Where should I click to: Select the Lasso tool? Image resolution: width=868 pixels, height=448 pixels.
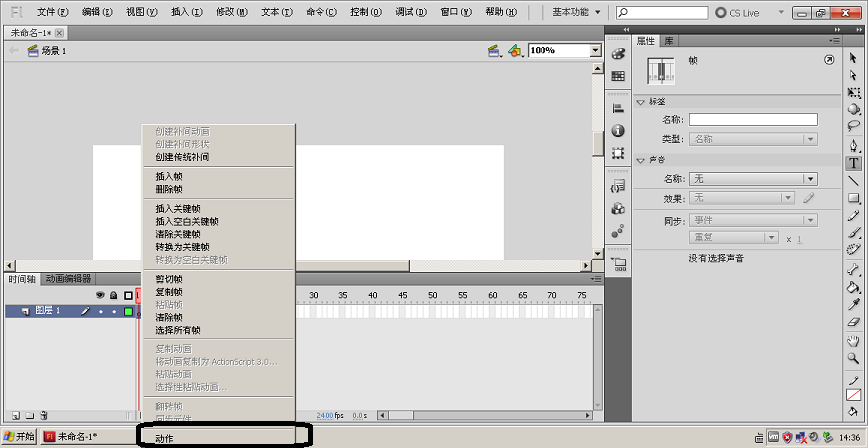coord(853,126)
